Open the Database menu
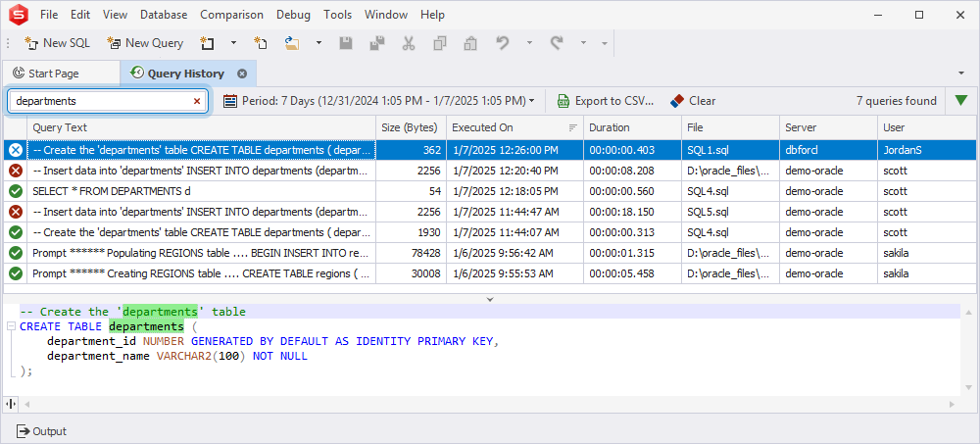980x444 pixels. coord(164,15)
